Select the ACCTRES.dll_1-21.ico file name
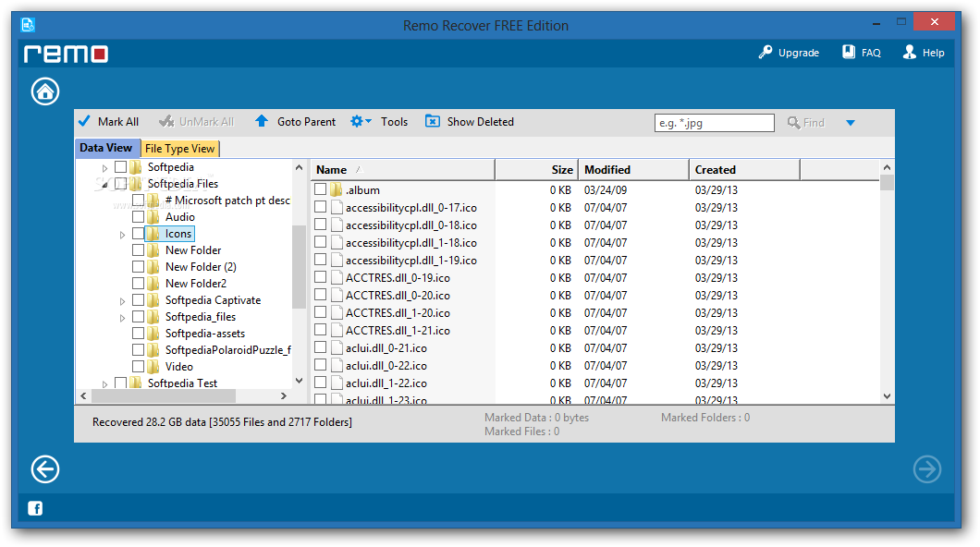The width and height of the screenshot is (980, 547). [x=398, y=330]
